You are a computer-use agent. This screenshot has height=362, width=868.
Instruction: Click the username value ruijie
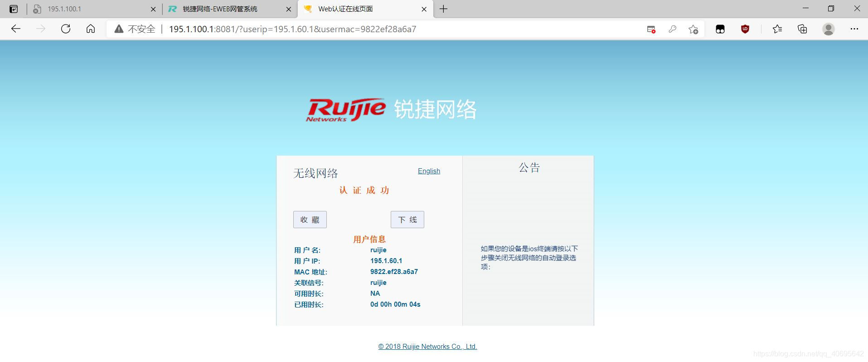[x=378, y=250]
